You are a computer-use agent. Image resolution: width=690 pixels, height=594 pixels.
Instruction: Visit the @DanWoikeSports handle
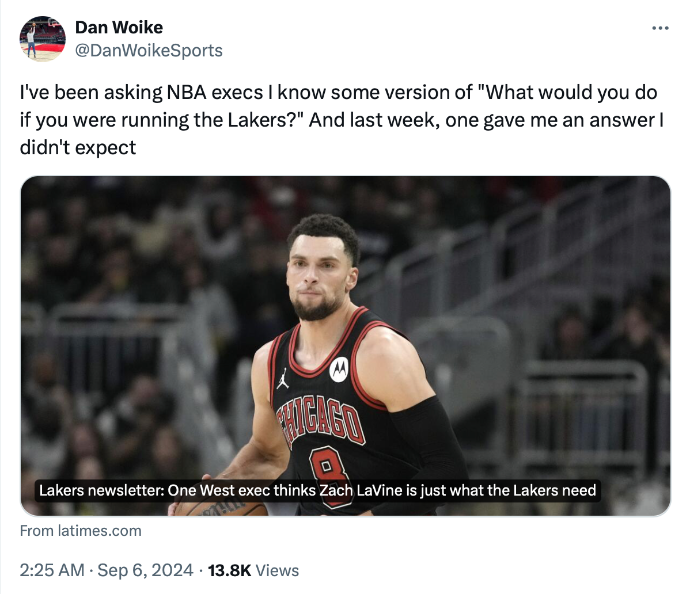pos(149,50)
